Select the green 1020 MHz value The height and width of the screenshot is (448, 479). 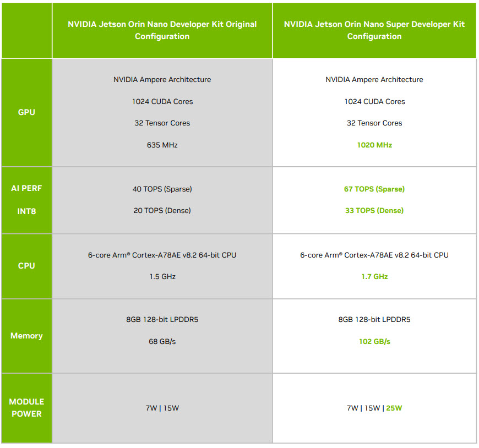tap(374, 145)
